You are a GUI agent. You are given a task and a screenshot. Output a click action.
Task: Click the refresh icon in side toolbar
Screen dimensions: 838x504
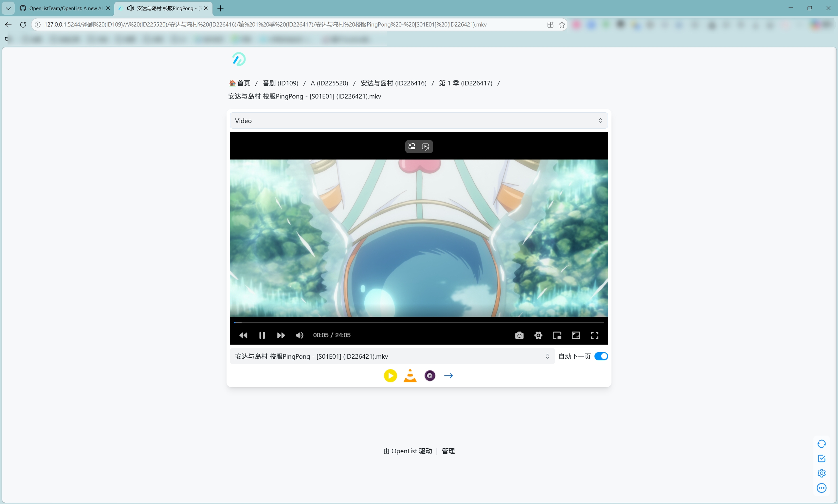(821, 443)
